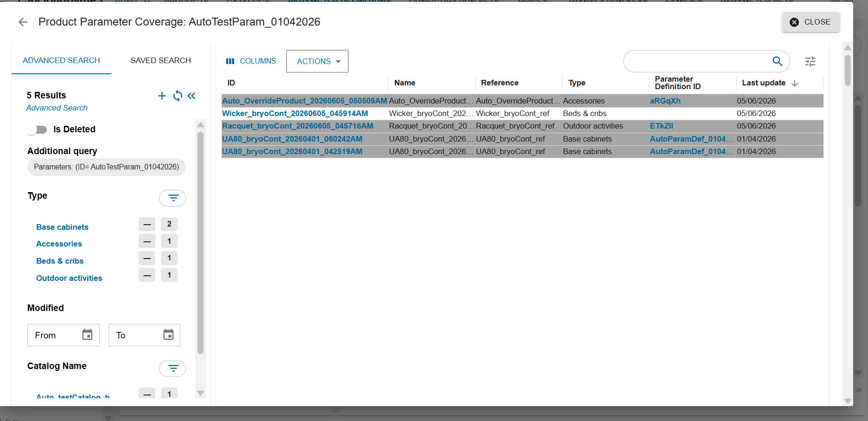Click the search panel vertical scrollbar

[200, 243]
